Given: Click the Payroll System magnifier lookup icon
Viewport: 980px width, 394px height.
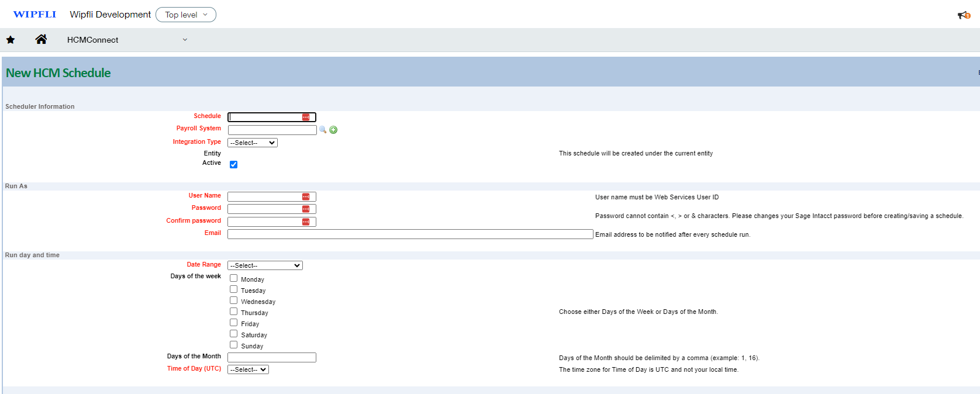Looking at the screenshot, I should (323, 130).
